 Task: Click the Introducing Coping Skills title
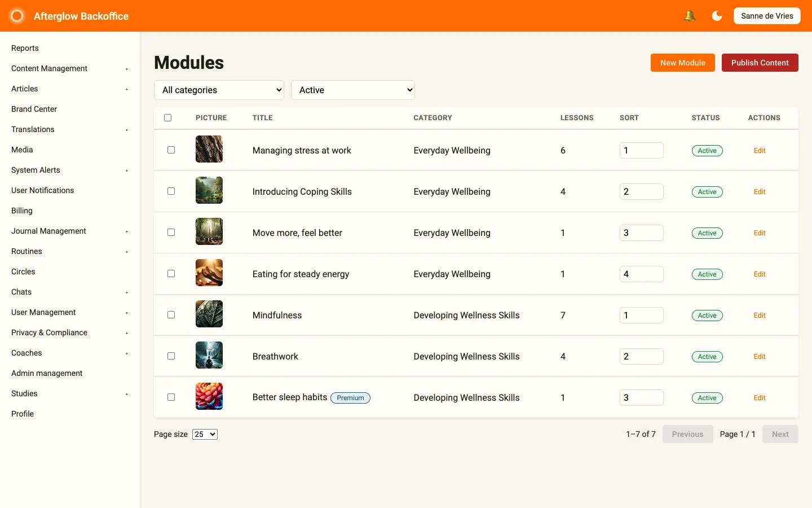tap(302, 191)
